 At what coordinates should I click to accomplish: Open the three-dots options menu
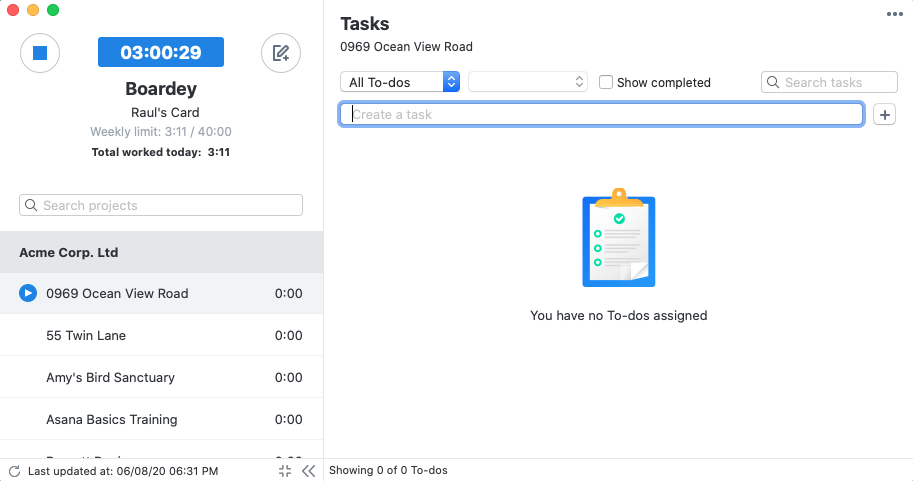pyautogui.click(x=894, y=14)
